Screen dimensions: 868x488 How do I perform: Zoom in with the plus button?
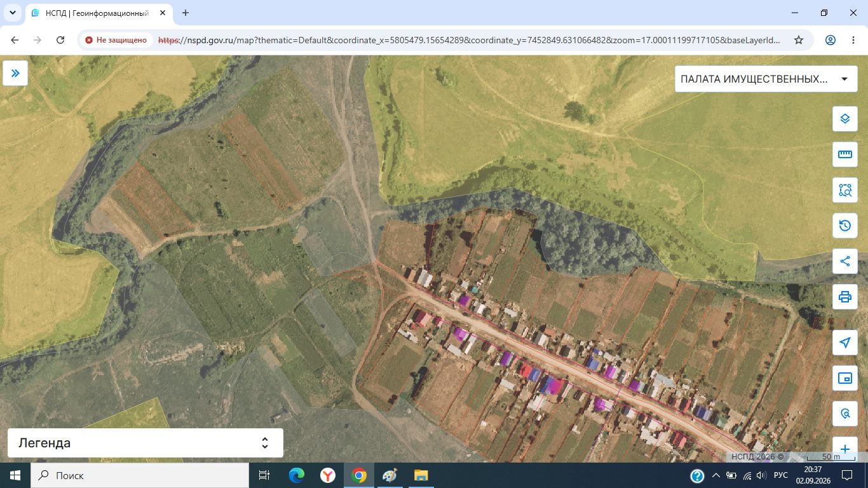point(844,449)
